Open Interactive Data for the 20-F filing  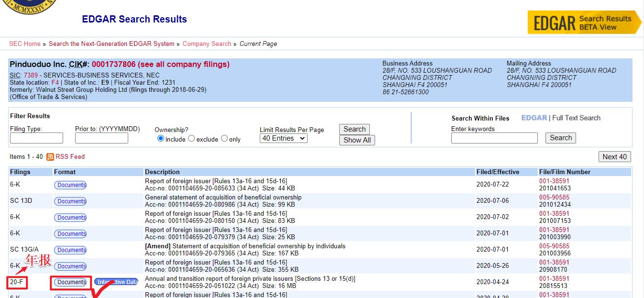pos(117,282)
